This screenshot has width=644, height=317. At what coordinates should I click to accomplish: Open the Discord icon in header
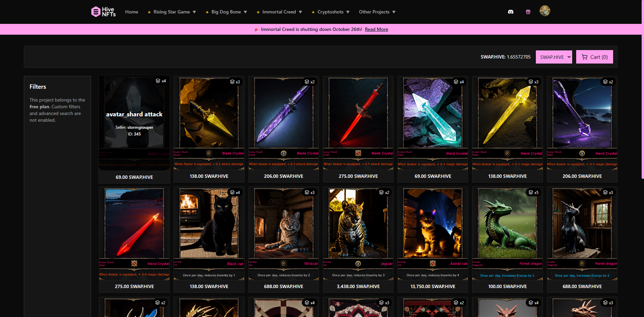(510, 12)
